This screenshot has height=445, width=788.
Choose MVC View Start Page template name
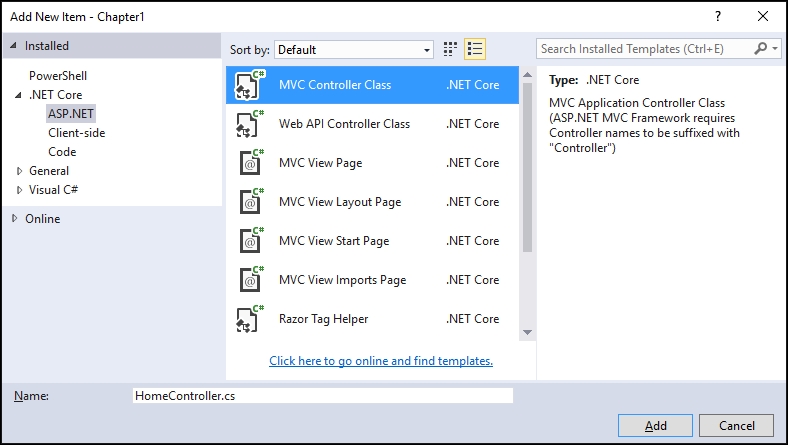click(334, 241)
